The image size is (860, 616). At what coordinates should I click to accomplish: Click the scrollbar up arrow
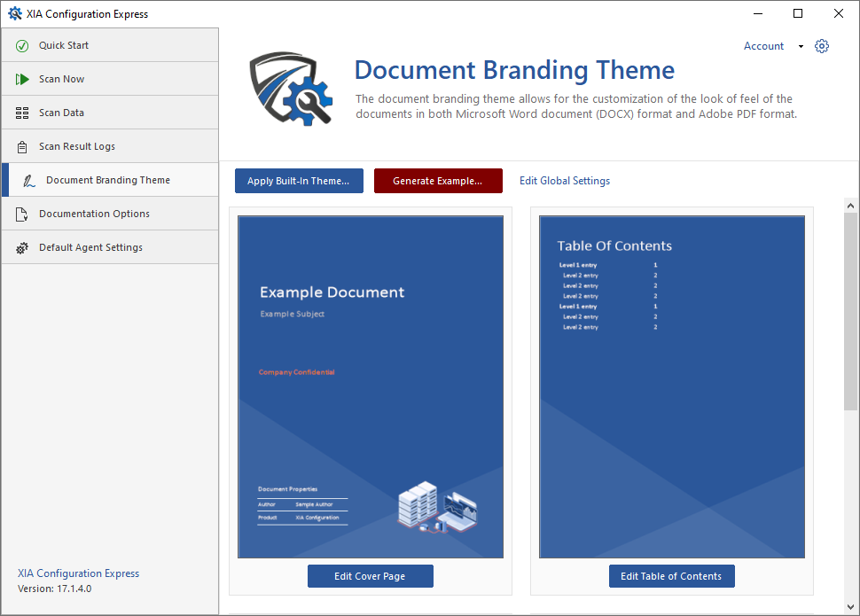(850, 206)
